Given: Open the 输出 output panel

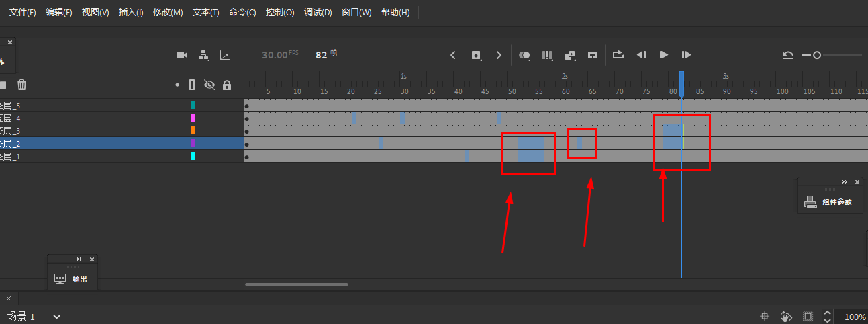Looking at the screenshot, I should pyautogui.click(x=73, y=279).
